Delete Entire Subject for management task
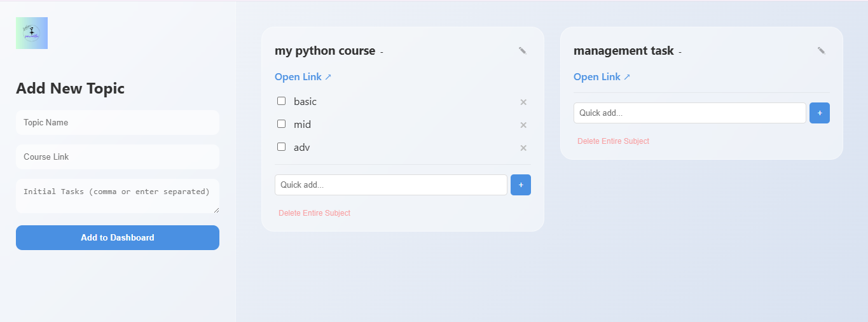Image resolution: width=868 pixels, height=322 pixels. (613, 141)
